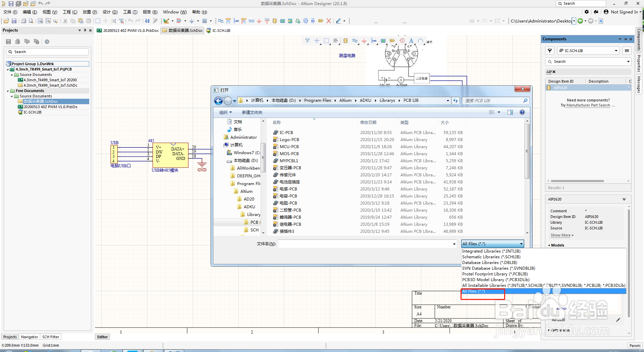644x352 pixels.
Task: Open the view options dropdown arrow in dialog
Action: pyautogui.click(x=499, y=112)
